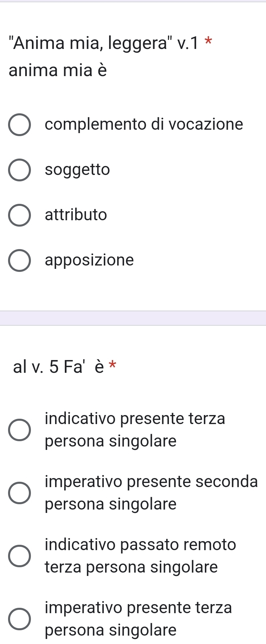Screen dimensions: 266x644
Task: Click the 'imperativo presente seconda persona singolare' text
Action: tap(151, 493)
